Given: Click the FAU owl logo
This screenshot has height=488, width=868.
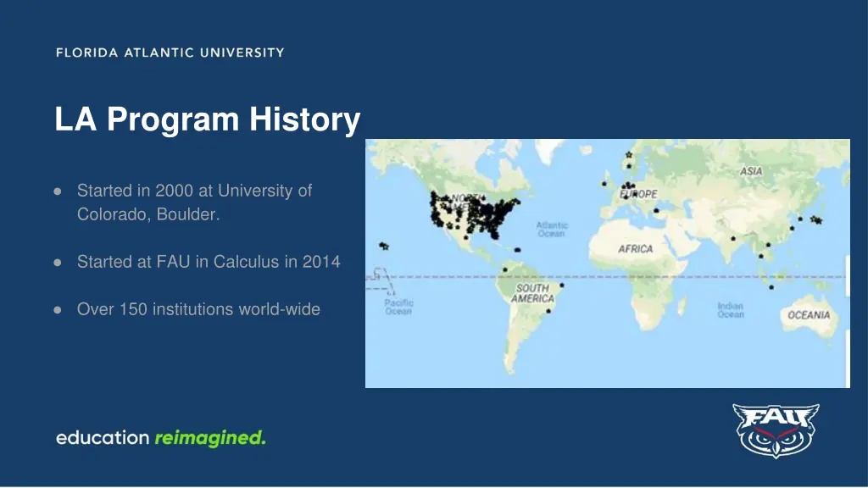Looking at the screenshot, I should click(x=775, y=430).
